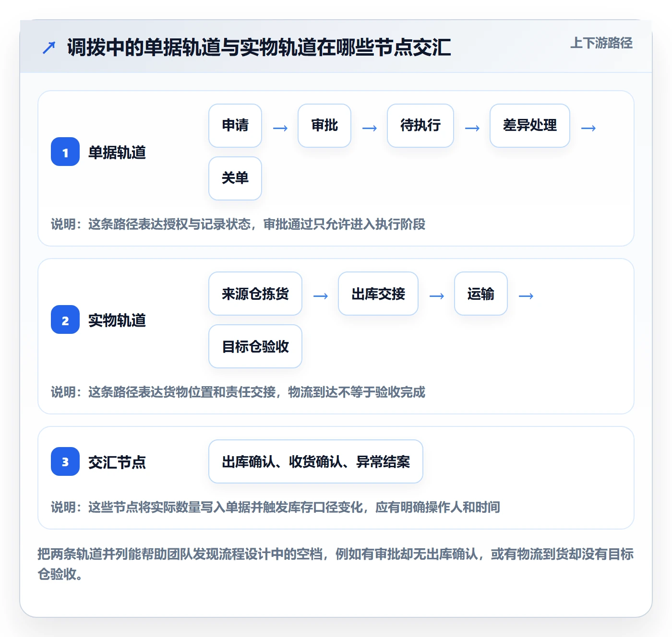Click the blue number 1 badge
The width and height of the screenshot is (672, 637).
click(65, 152)
